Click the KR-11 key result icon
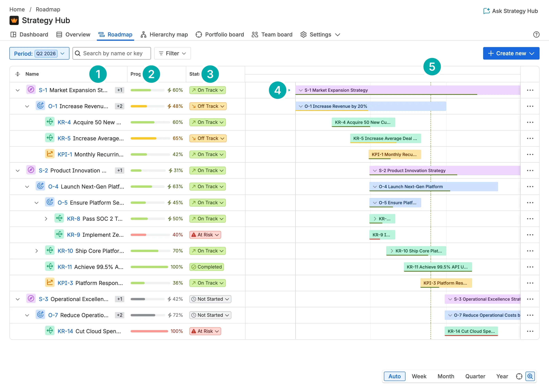Screen dimensions: 549x392 pyautogui.click(x=50, y=267)
